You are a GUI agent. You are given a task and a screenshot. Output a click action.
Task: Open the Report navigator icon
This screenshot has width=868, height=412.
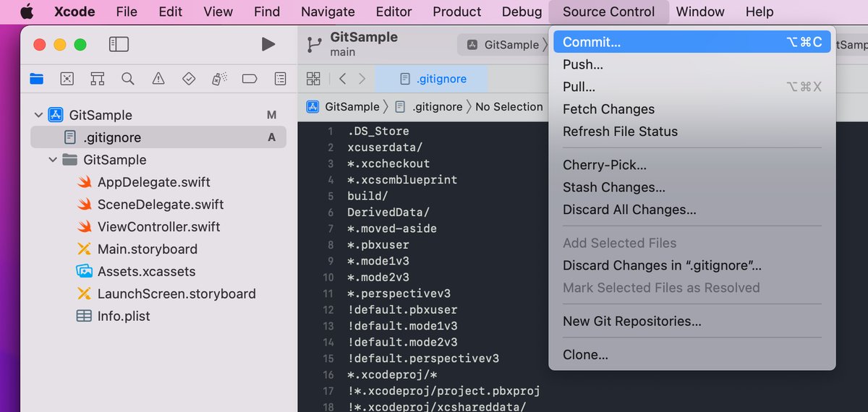click(x=280, y=79)
